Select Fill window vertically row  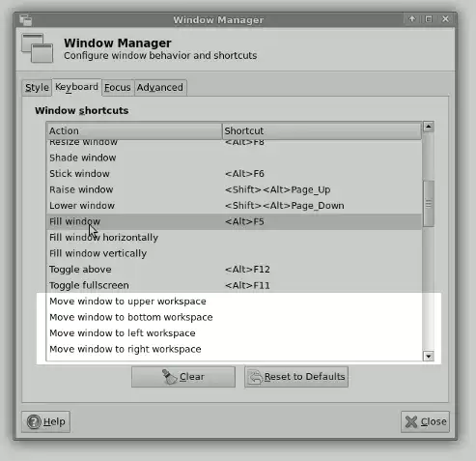[x=234, y=253]
